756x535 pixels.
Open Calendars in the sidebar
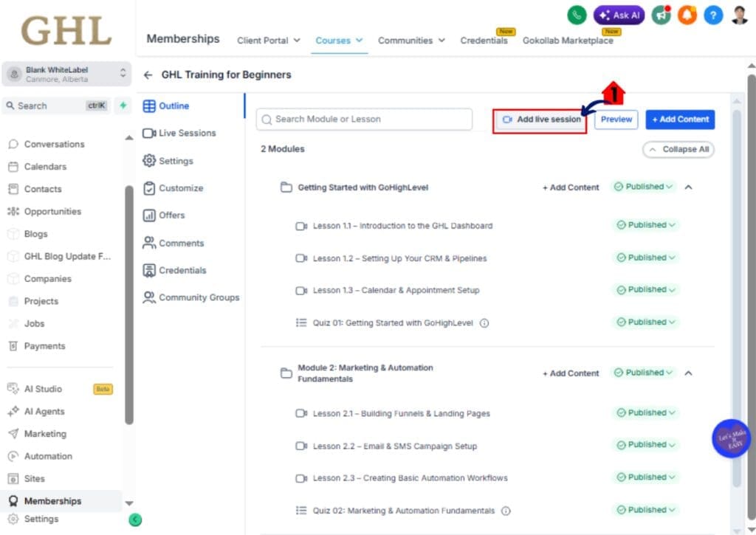point(45,167)
